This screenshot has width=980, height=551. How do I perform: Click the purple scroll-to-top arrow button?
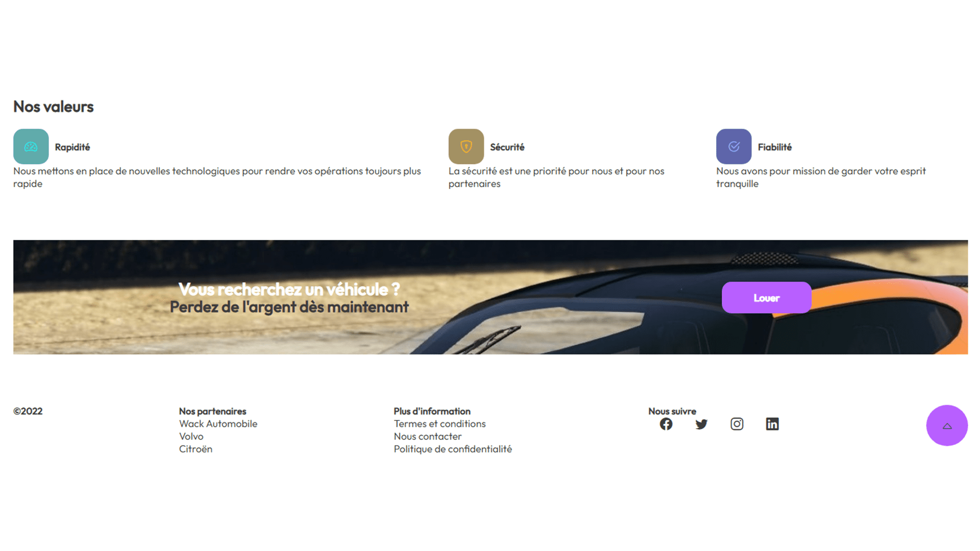947,425
